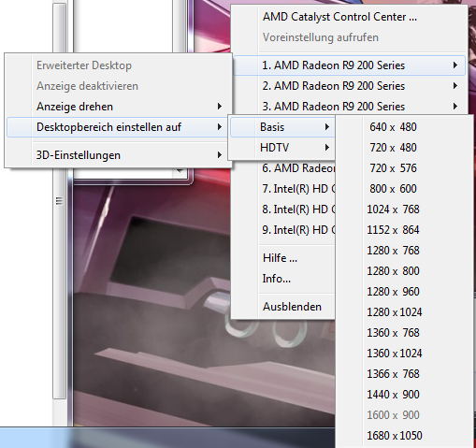
Task: Open AMD Catalyst Control Center entry
Action: click(349, 17)
